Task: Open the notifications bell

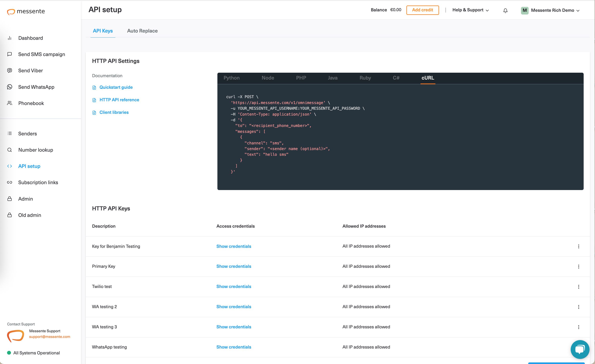Action: point(505,10)
